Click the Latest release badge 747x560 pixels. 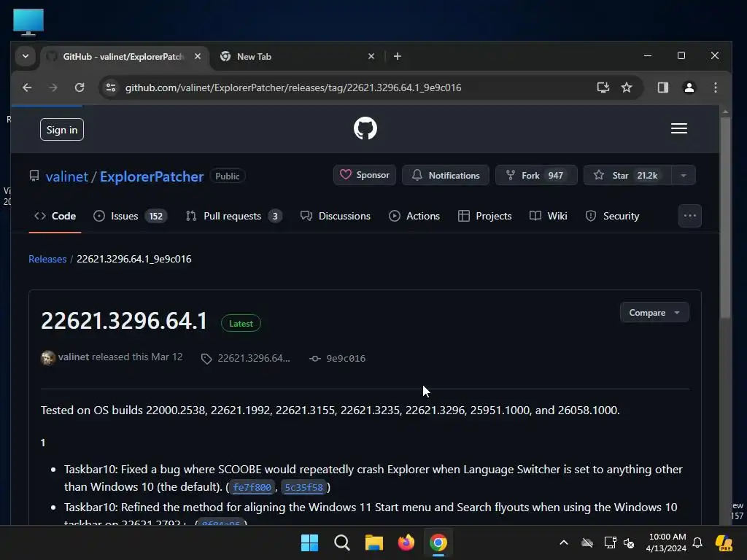click(241, 323)
